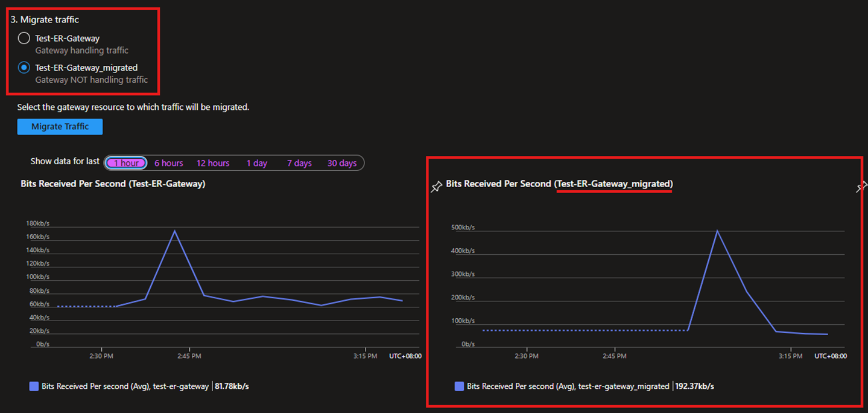Image resolution: width=868 pixels, height=413 pixels.
Task: Click the pin icon at far right edge
Action: click(x=861, y=188)
